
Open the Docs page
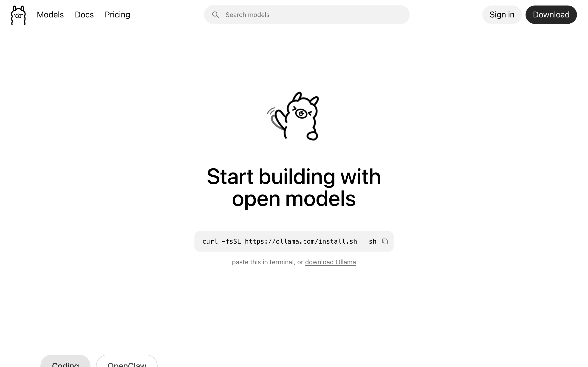click(84, 15)
